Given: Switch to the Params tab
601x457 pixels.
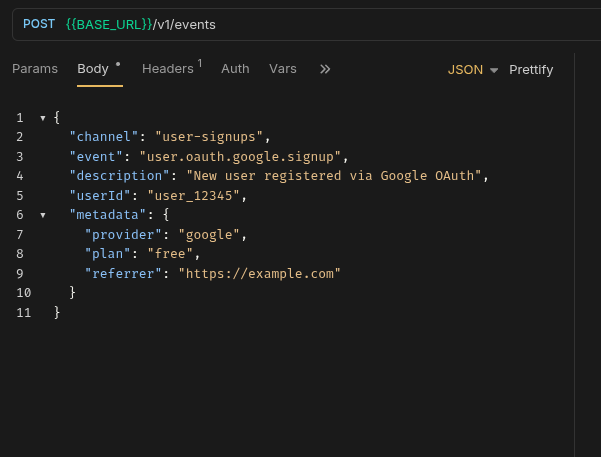Looking at the screenshot, I should (34, 69).
